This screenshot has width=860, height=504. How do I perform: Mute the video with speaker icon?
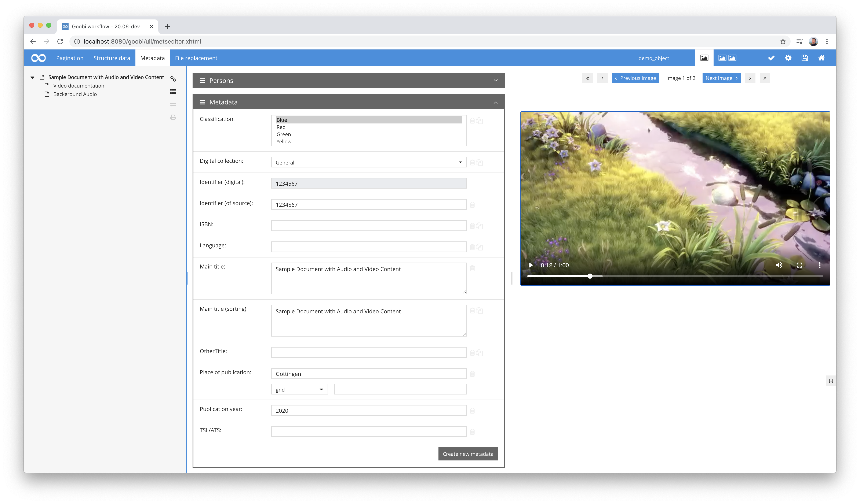[x=779, y=265]
